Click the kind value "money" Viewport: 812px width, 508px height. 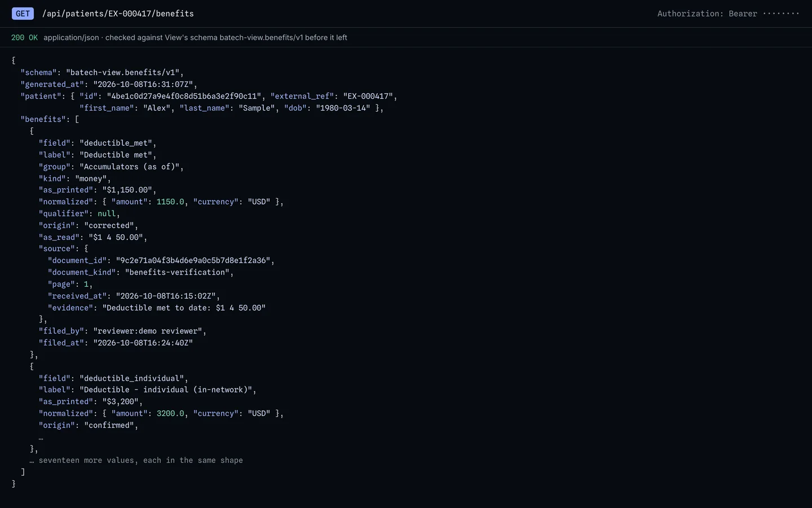pyautogui.click(x=91, y=178)
